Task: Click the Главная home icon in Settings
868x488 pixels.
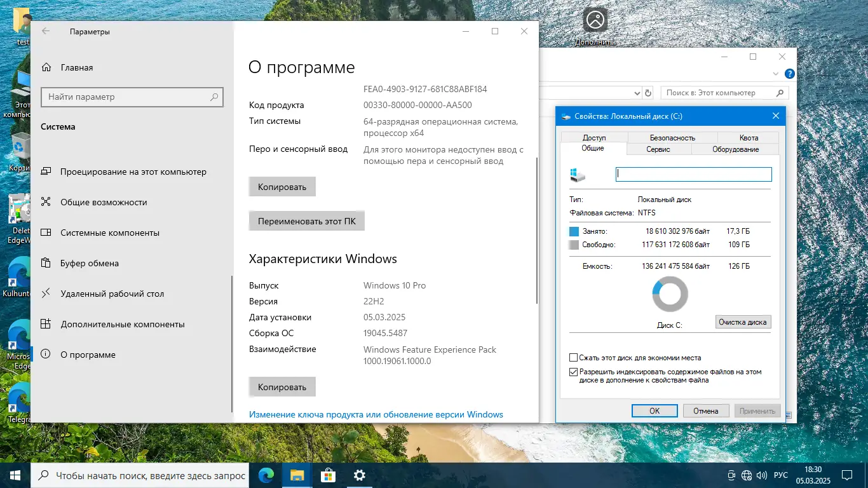Action: click(46, 67)
